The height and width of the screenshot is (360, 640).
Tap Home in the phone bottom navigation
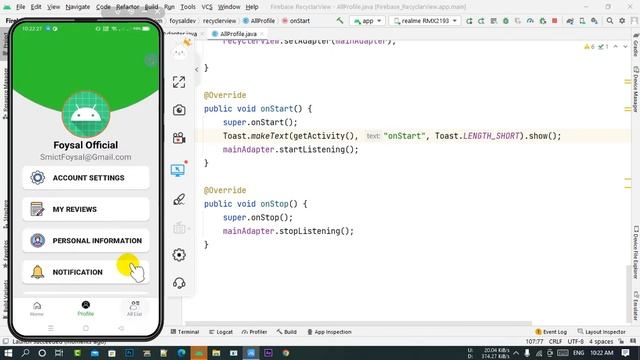[37, 309]
